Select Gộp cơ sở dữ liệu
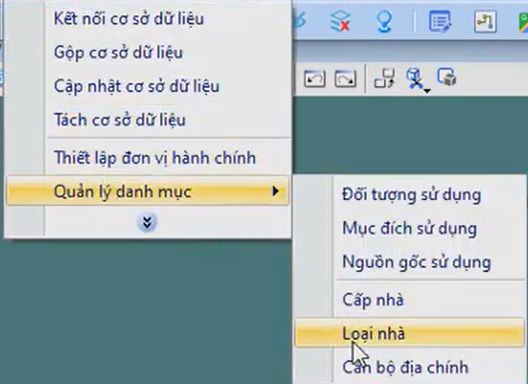This screenshot has width=528, height=384. pyautogui.click(x=148, y=53)
